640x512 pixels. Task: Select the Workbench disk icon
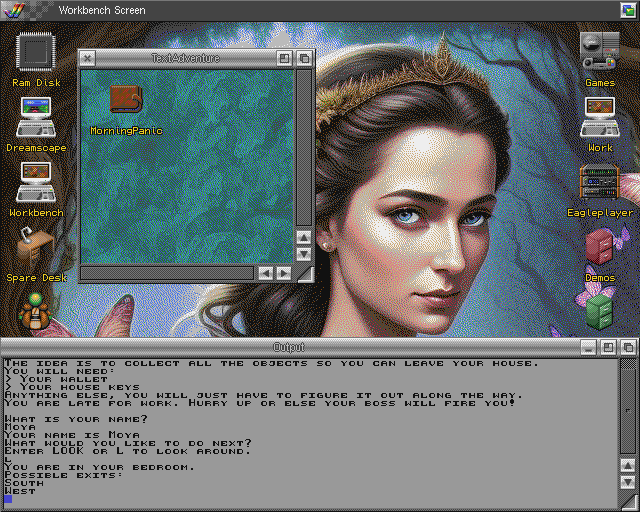tap(36, 182)
